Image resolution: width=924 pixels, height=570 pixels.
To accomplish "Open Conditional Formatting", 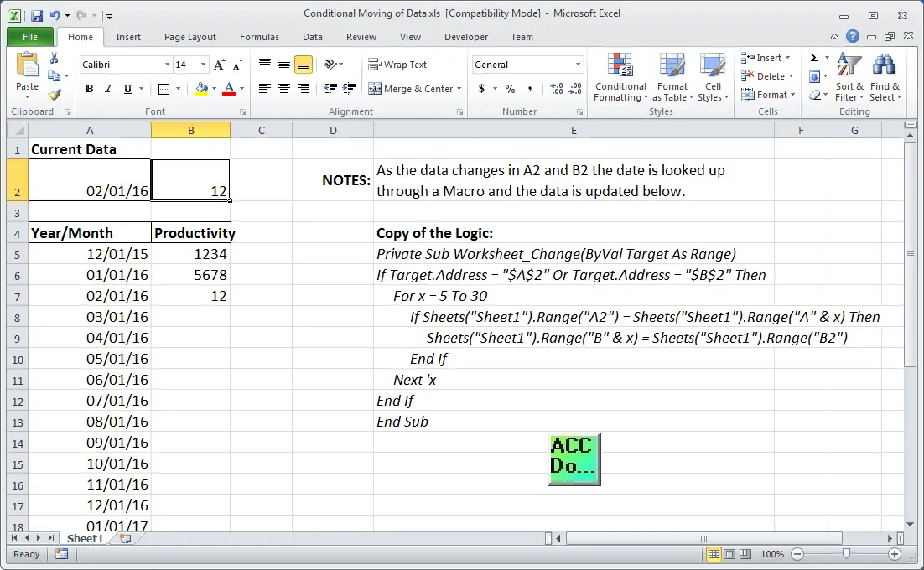I will pos(620,77).
